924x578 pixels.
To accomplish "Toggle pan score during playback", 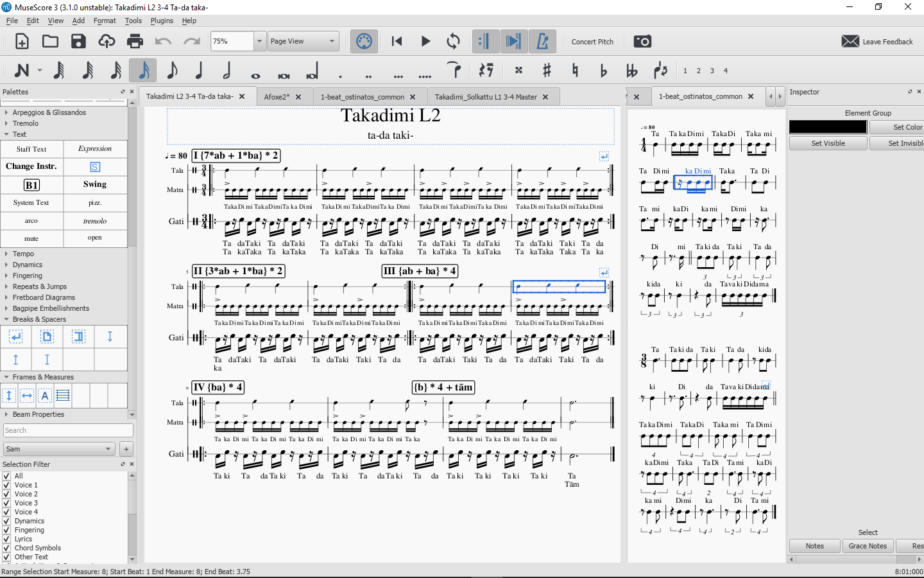I will [513, 42].
